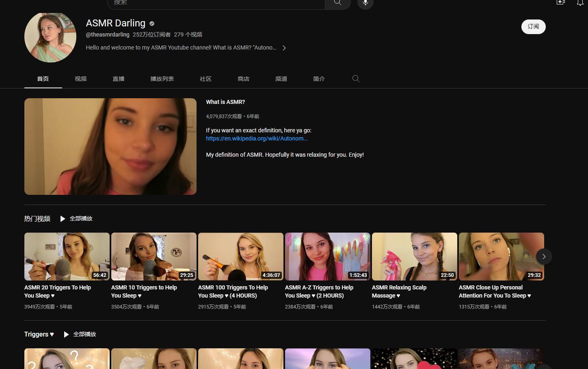The width and height of the screenshot is (588, 369).
Task: Click the 1315万次观看 view count
Action: coord(474,307)
